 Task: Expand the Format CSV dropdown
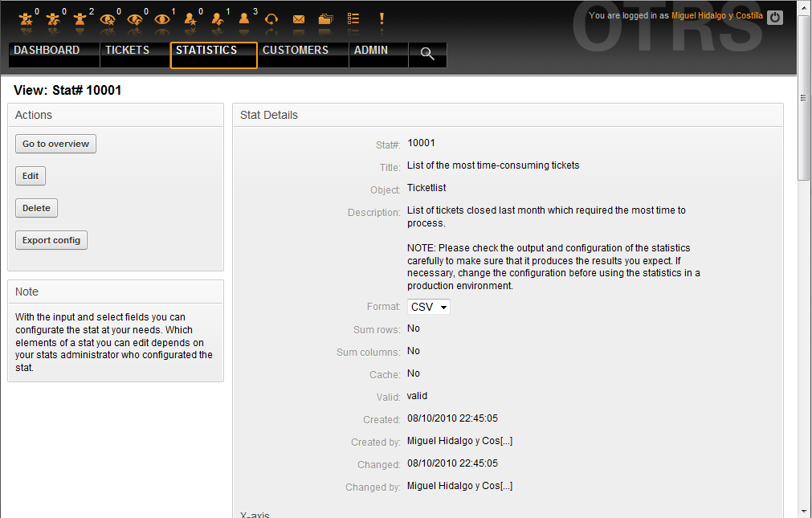click(x=429, y=307)
